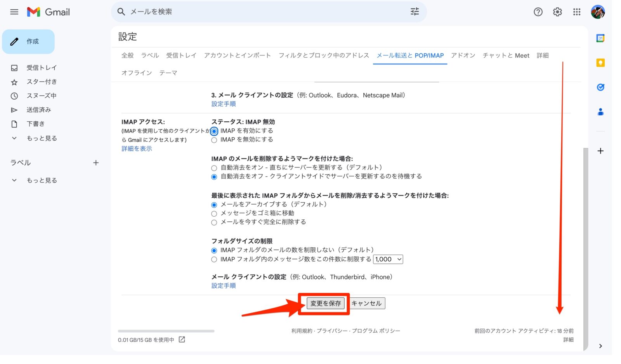Open スヌーズ中 in the sidebar
The width and height of the screenshot is (621, 364).
click(42, 96)
